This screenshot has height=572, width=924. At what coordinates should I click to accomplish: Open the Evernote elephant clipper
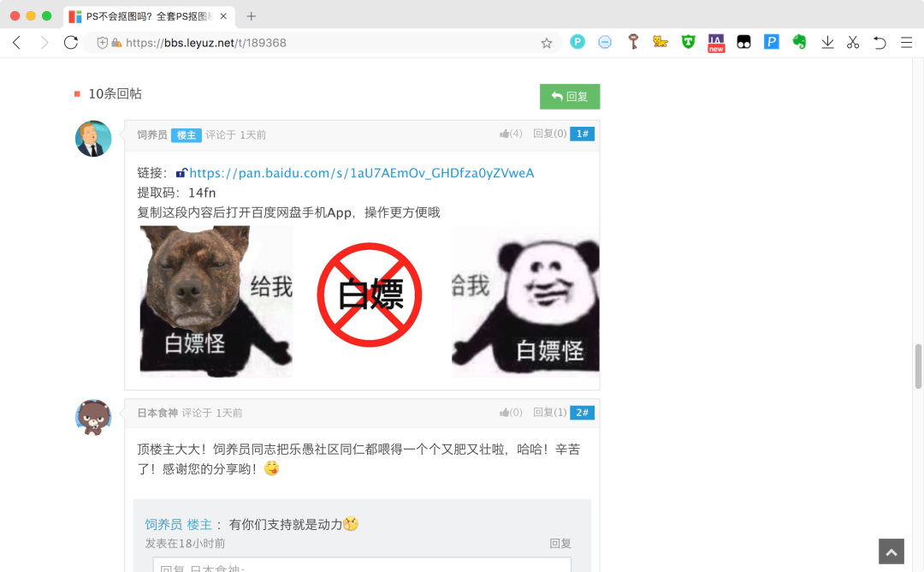click(x=799, y=42)
